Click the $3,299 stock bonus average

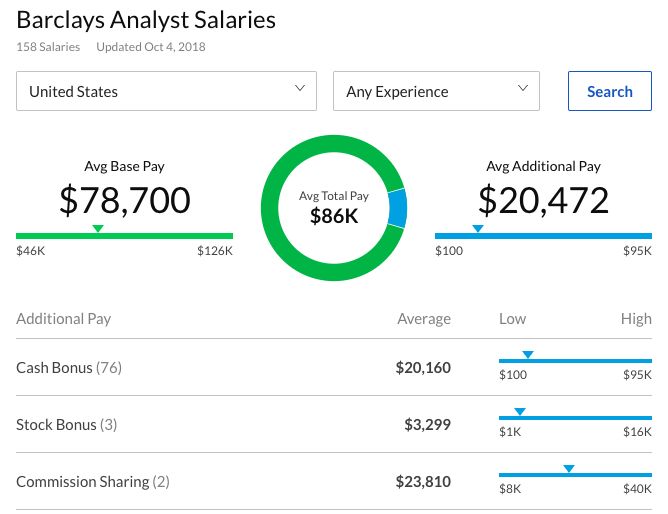click(427, 425)
